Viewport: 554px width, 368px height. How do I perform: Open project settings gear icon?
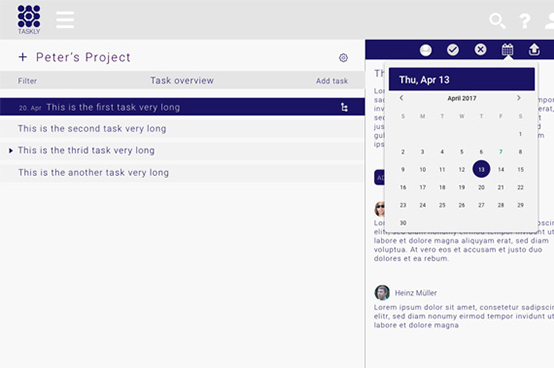(343, 58)
